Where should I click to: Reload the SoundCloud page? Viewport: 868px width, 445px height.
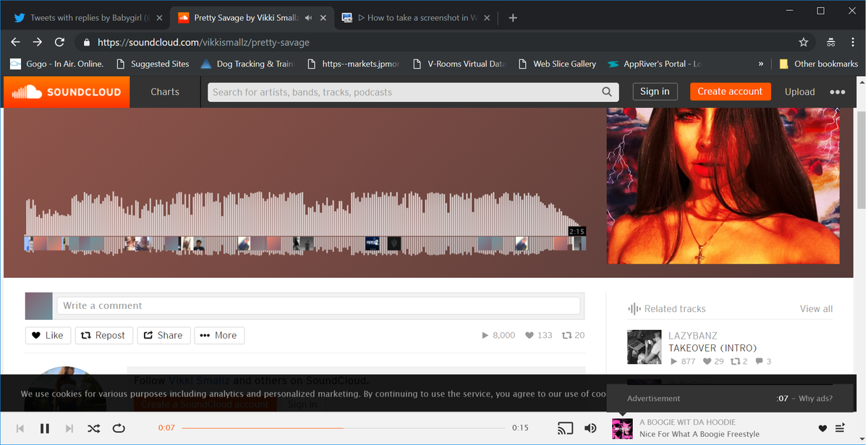pos(60,42)
